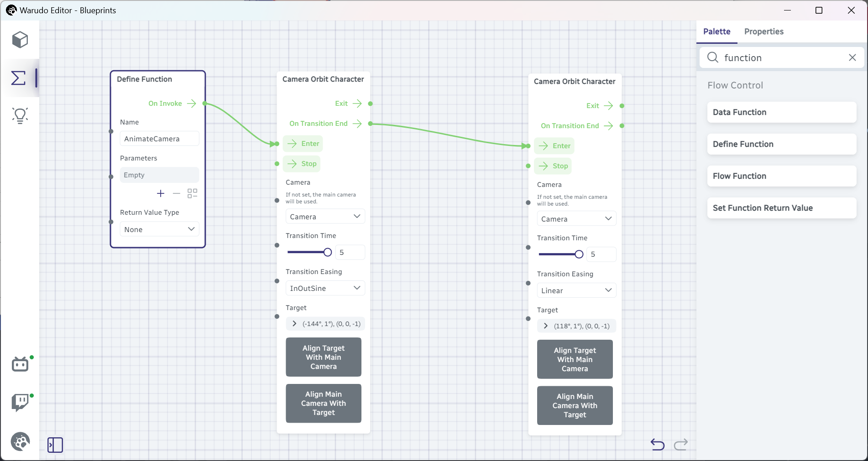Click Stop flow input on first Camera Orbit node
Viewport: 868px width, 461px height.
302,164
